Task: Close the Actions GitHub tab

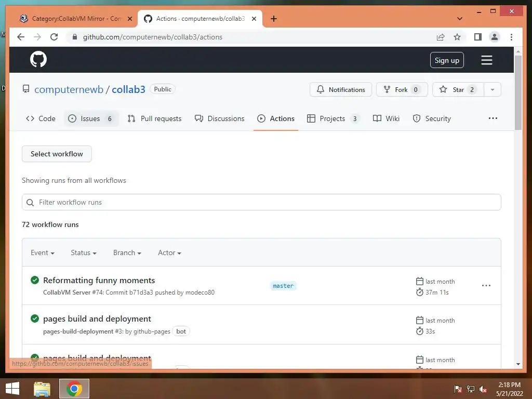Action: coord(254,19)
